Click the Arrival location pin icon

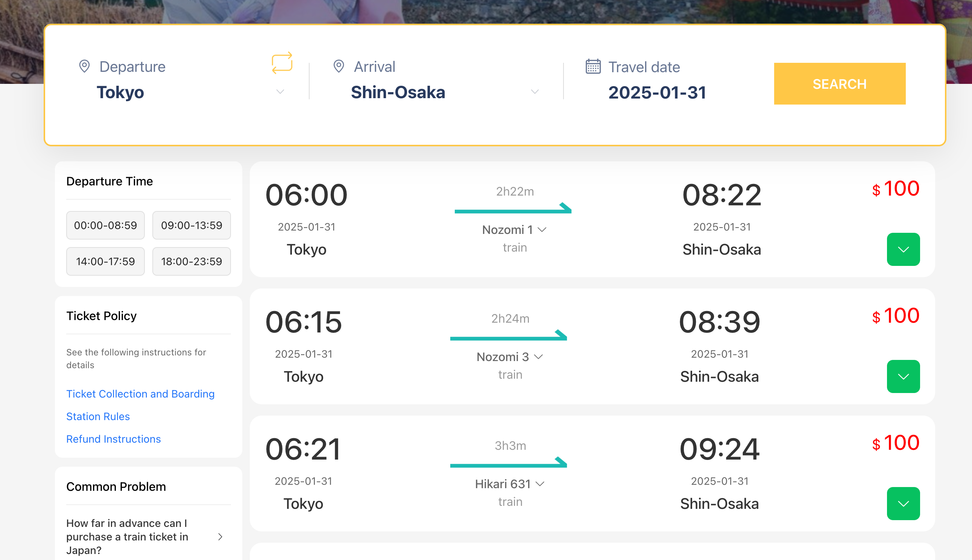pyautogui.click(x=339, y=66)
